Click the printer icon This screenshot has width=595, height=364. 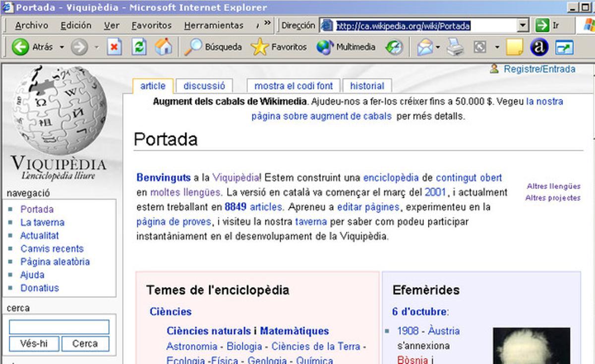click(x=455, y=48)
